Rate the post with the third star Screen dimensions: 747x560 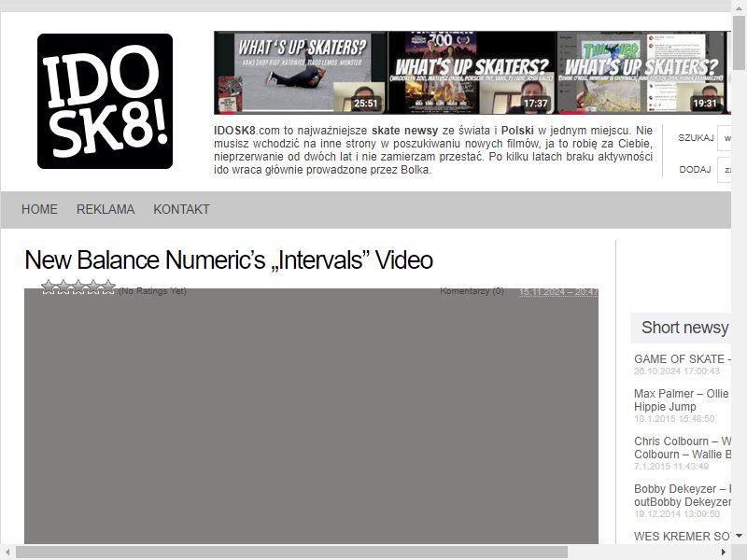pos(78,287)
